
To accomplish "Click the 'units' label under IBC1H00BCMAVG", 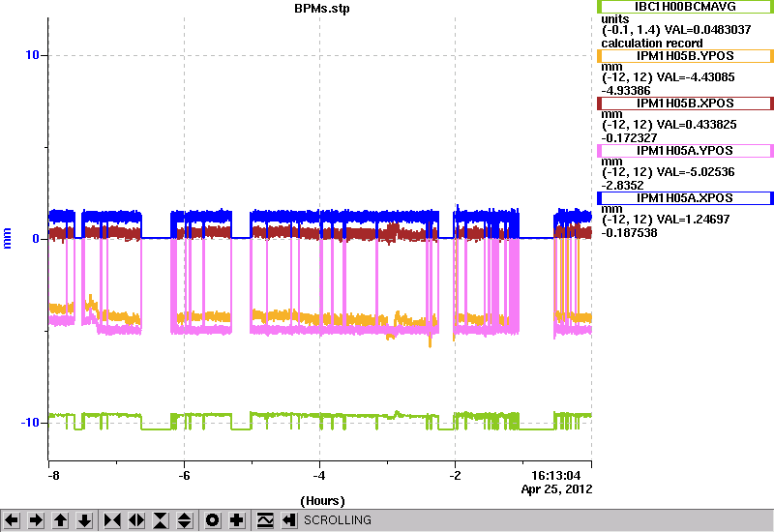I will pos(615,19).
